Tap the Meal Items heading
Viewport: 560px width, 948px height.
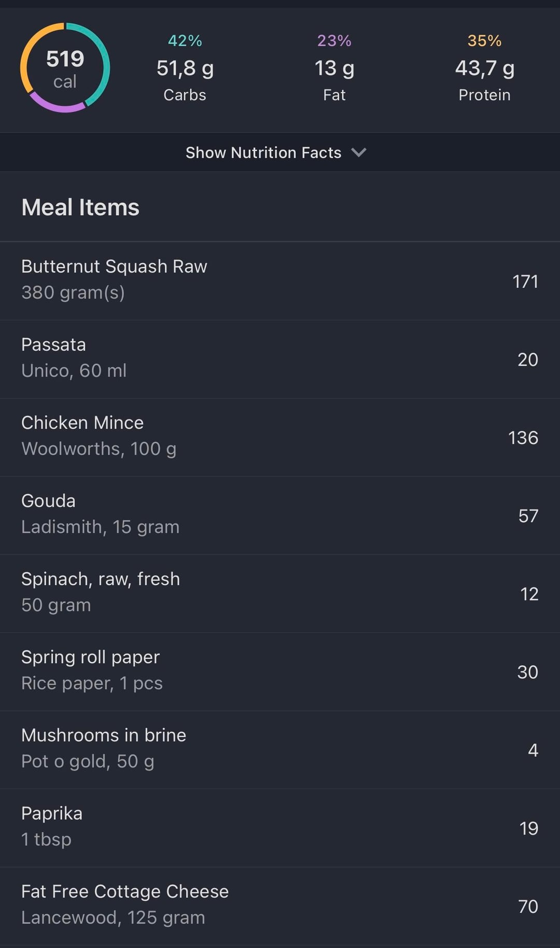pos(80,207)
